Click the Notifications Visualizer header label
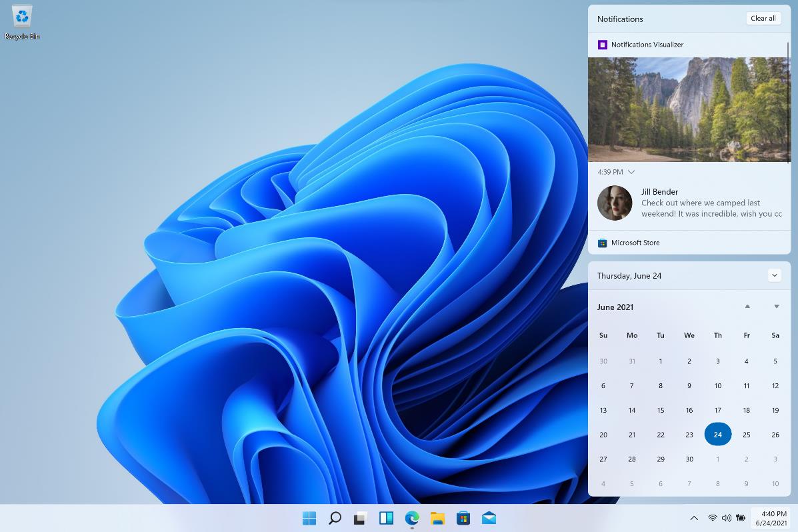Screen dimensions: 798x532 tap(647, 45)
